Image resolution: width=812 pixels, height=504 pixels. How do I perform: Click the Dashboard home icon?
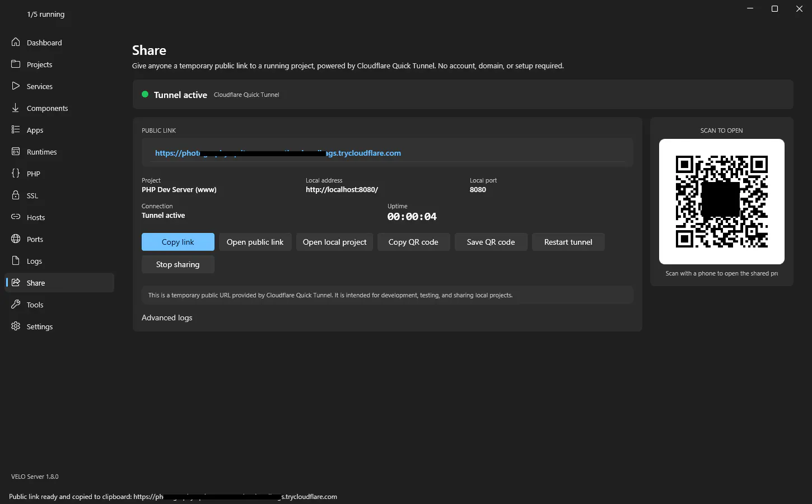pyautogui.click(x=16, y=43)
